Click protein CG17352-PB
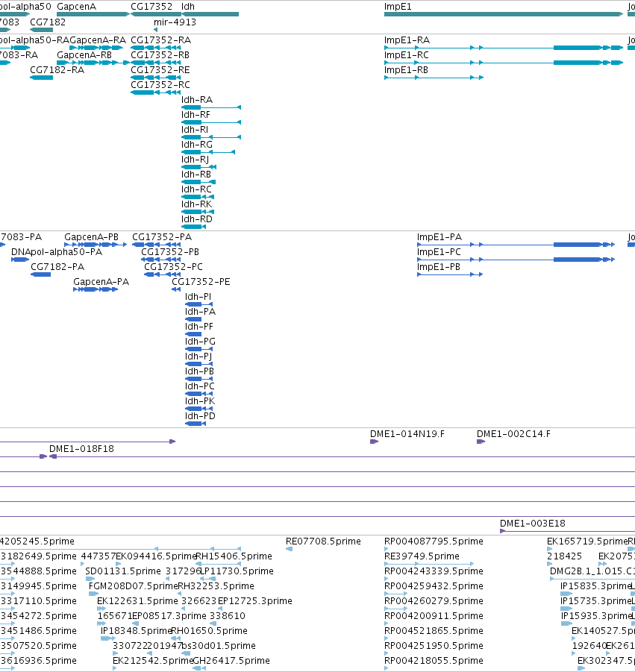Screen dimensions: 635x672 coord(170,252)
